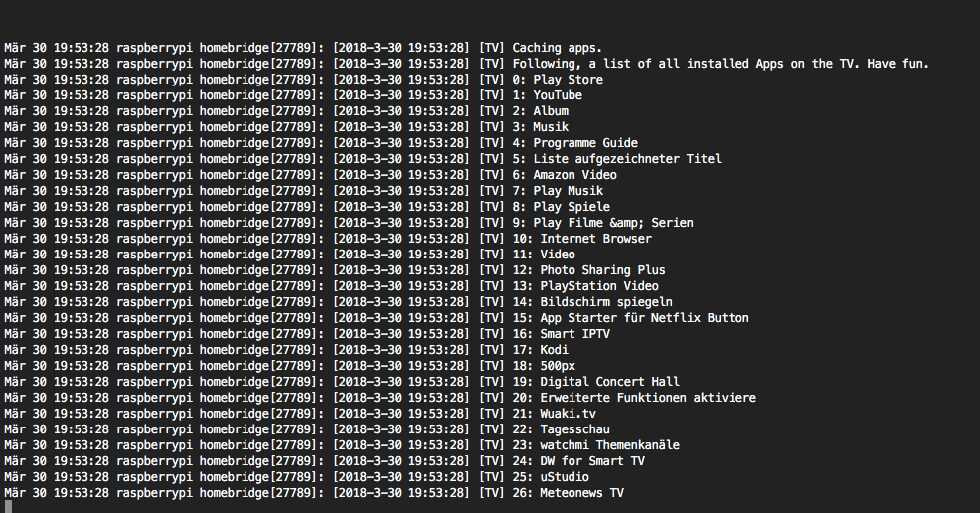Click the 'Photo Sharing Plus' text

point(602,270)
